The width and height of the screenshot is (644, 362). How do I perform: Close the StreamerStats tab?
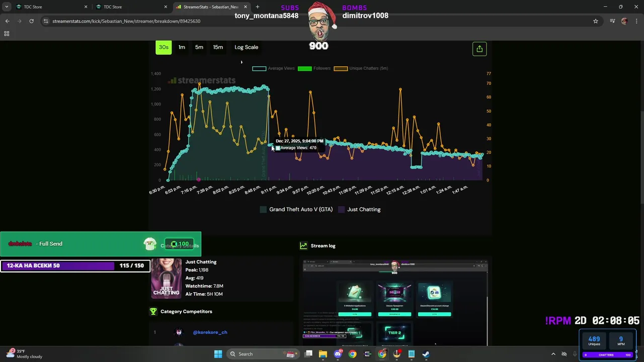pos(246,7)
